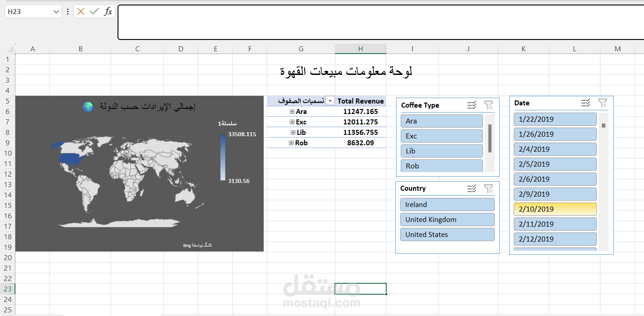The height and width of the screenshot is (316, 644).
Task: Enable multi-select on the Date slicer
Action: tap(585, 103)
